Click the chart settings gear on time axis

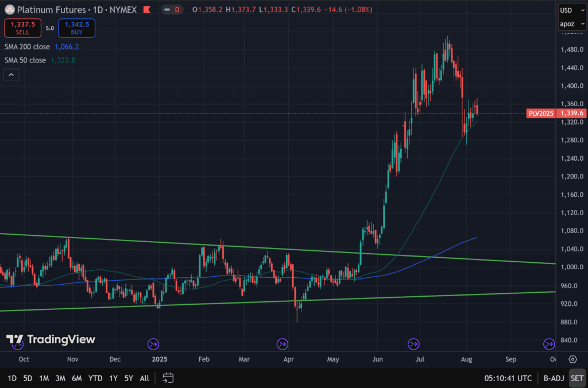[572, 359]
